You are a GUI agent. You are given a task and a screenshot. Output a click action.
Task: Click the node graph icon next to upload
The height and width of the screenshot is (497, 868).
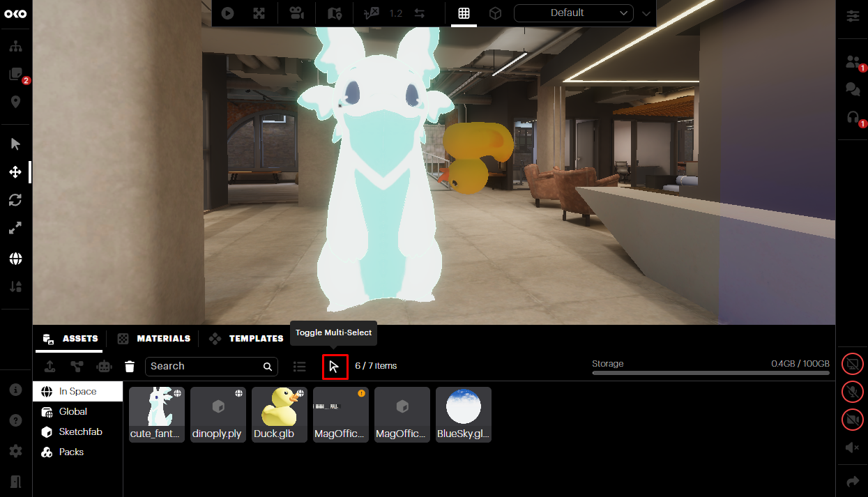pyautogui.click(x=77, y=367)
